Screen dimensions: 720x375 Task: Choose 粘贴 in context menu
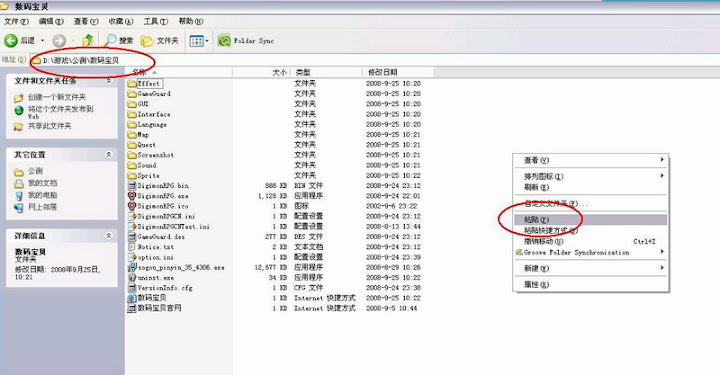590,220
